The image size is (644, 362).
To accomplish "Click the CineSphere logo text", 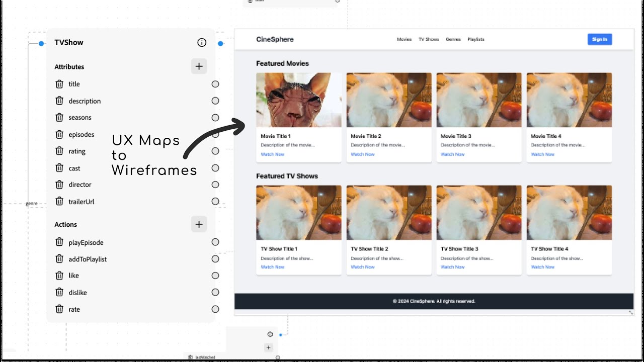I will click(275, 39).
